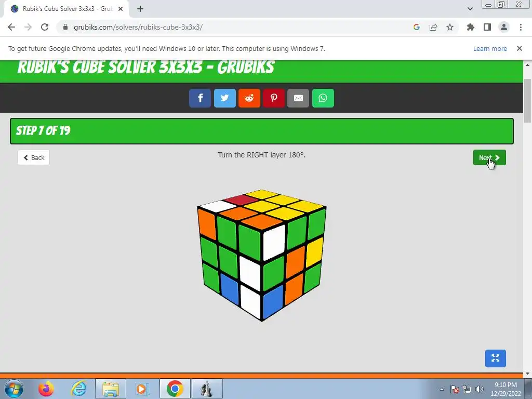
Task: Click the Chrome taskbar icon
Action: tap(175, 389)
